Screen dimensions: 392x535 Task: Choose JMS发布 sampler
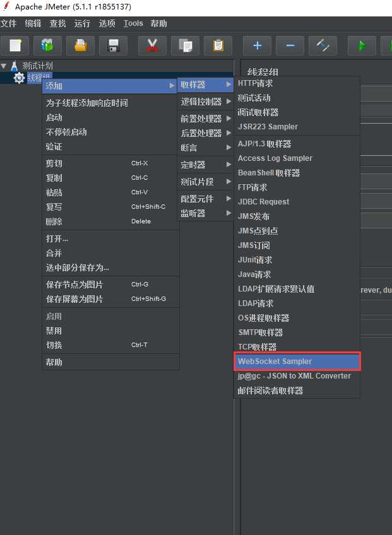[x=297, y=216]
